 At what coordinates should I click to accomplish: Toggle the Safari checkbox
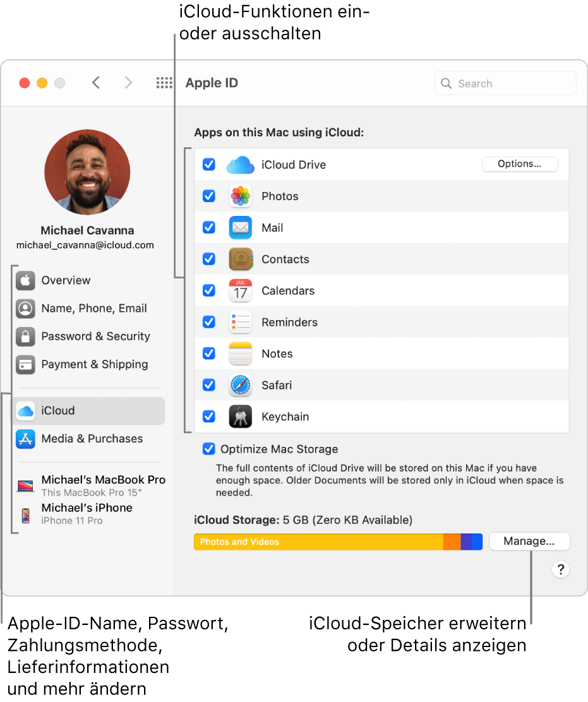pos(208,384)
